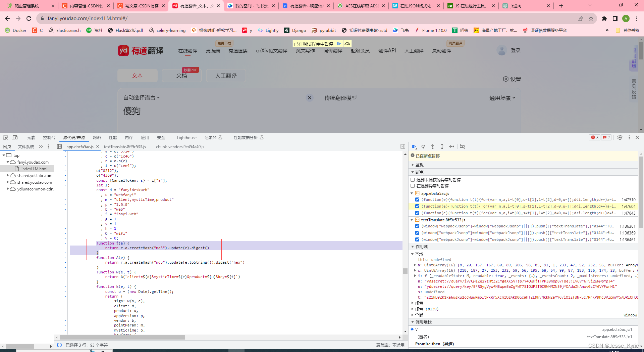Switch to 元素 (Elements) DevTools tab
Screen dimensions: 644x352
pyautogui.click(x=31, y=137)
